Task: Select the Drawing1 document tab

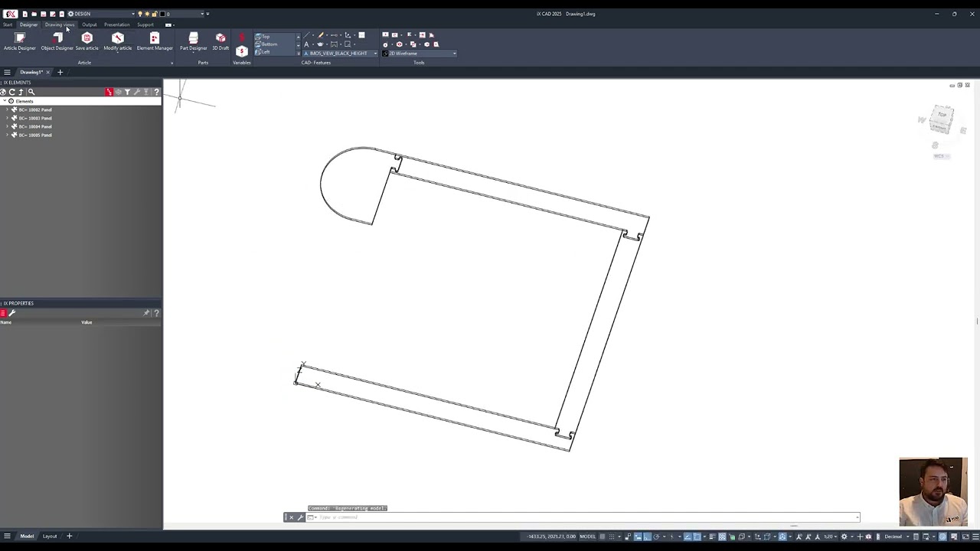Action: (x=31, y=72)
